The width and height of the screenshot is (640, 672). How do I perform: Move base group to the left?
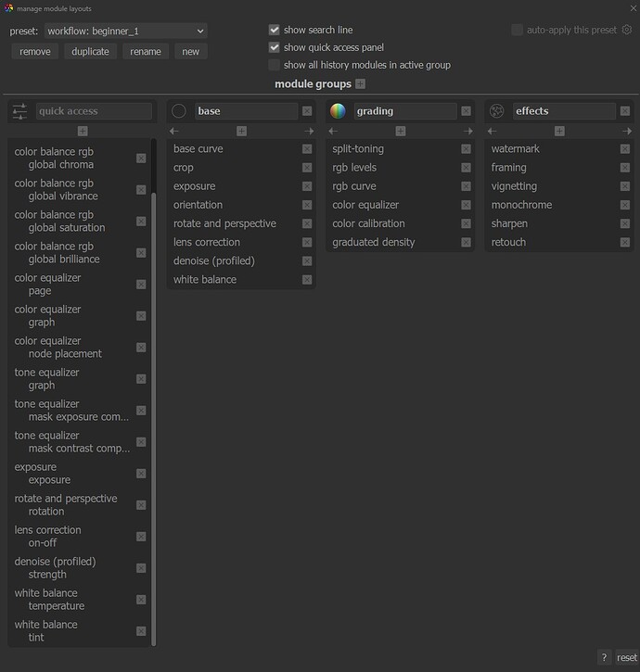pyautogui.click(x=173, y=131)
